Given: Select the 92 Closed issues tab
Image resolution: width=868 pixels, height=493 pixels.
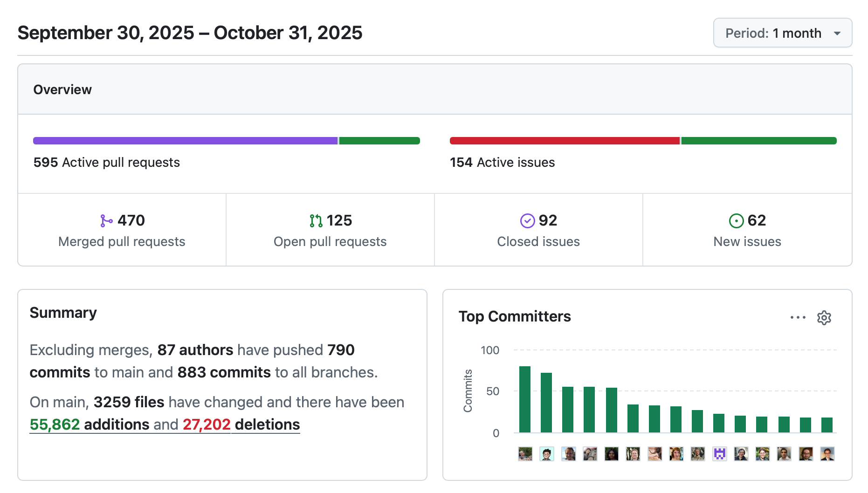Looking at the screenshot, I should point(538,230).
